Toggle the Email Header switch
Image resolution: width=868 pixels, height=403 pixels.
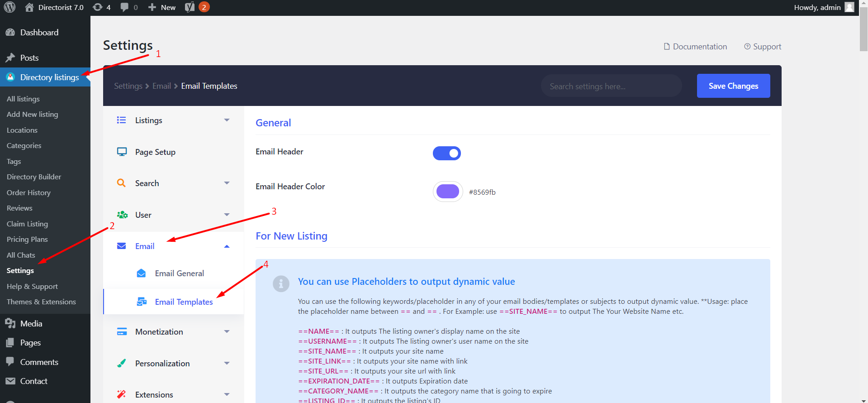(x=446, y=154)
